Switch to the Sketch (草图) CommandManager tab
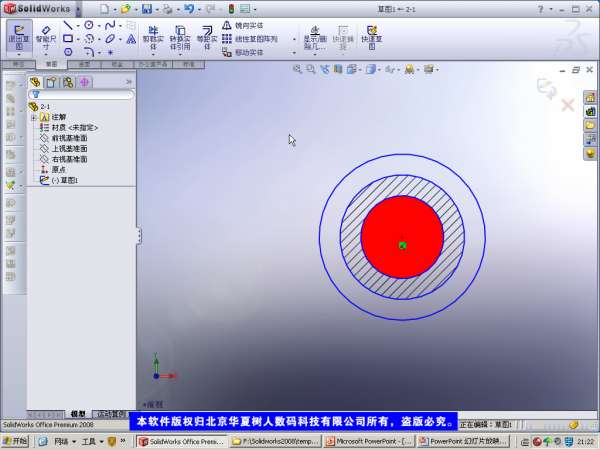Image resolution: width=600 pixels, height=450 pixels. [x=51, y=64]
